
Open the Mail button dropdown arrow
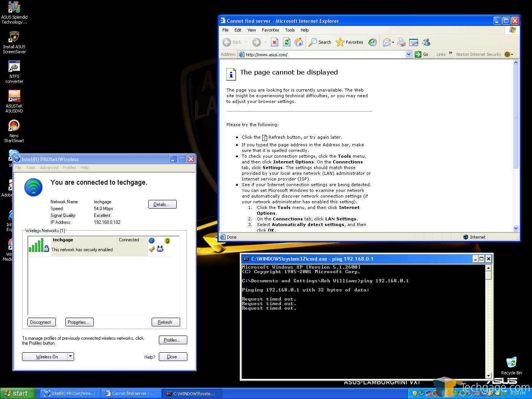pos(393,42)
